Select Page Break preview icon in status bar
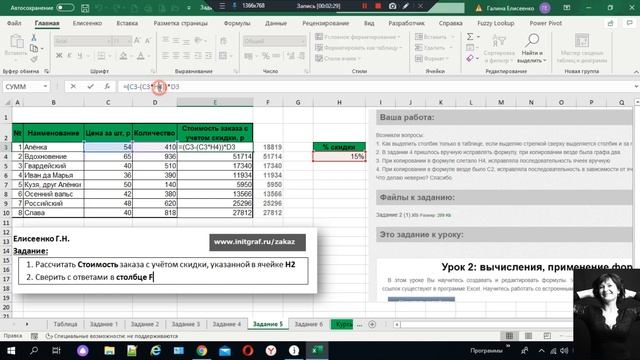Viewport: 640px width, 360px height. (x=547, y=336)
